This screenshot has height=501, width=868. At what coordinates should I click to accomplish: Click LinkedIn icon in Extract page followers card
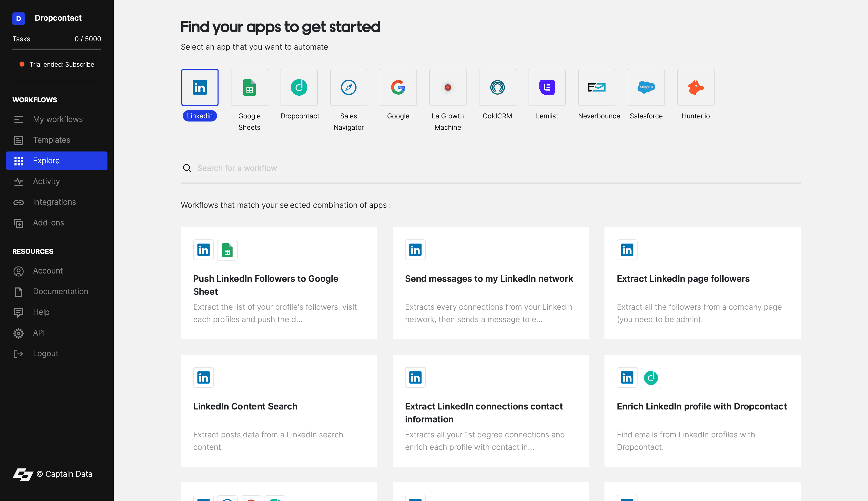pos(627,250)
